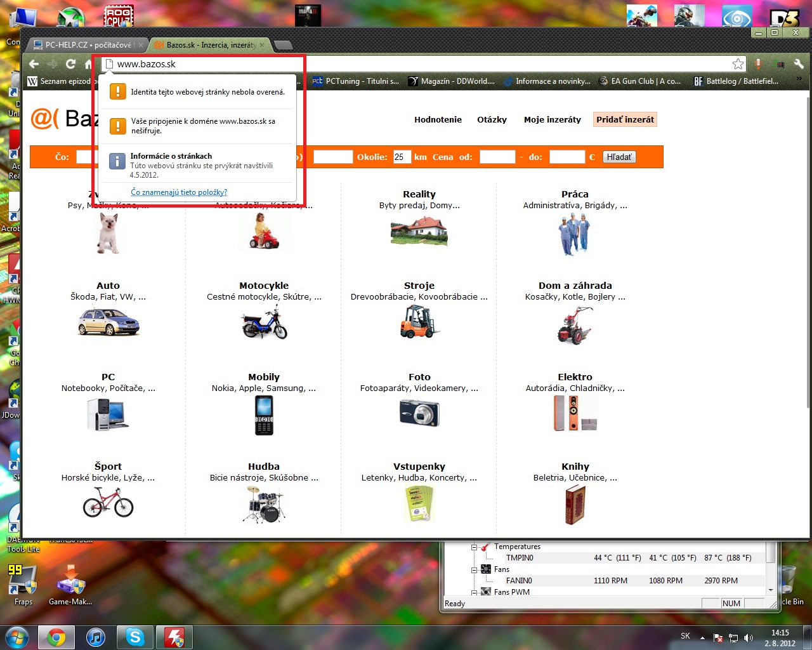The image size is (812, 650).
Task: Open the Mobily phone image
Action: [264, 415]
